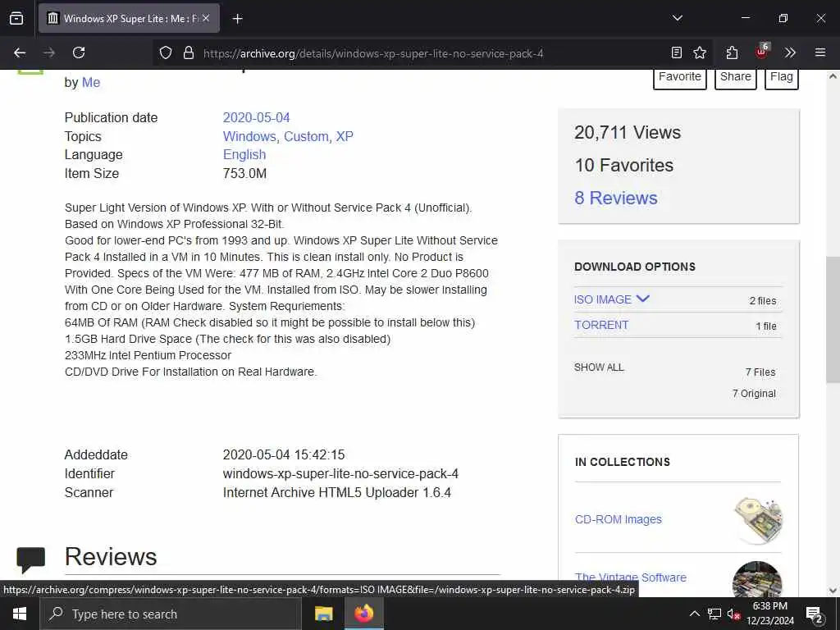Open Firefox View icon in tab strip

pyautogui.click(x=16, y=18)
